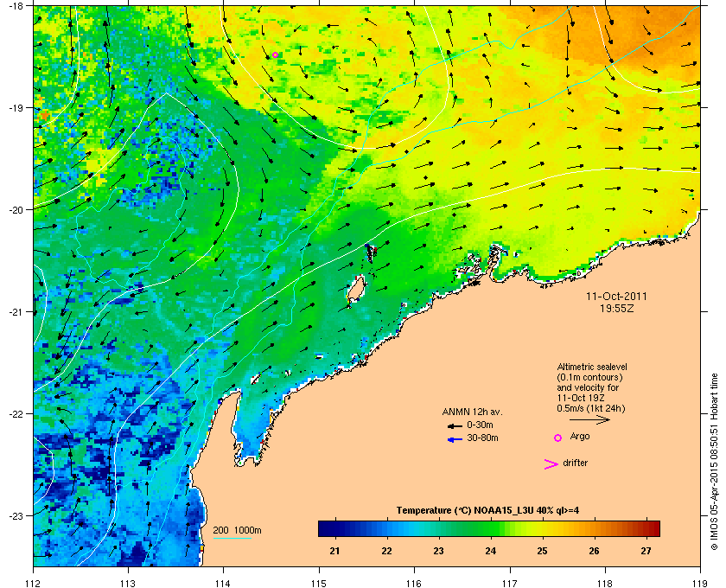Viewport: 726px width, 588px height.
Task: Click the magenta drifter arrowhead in the legend
Action: pos(551,464)
